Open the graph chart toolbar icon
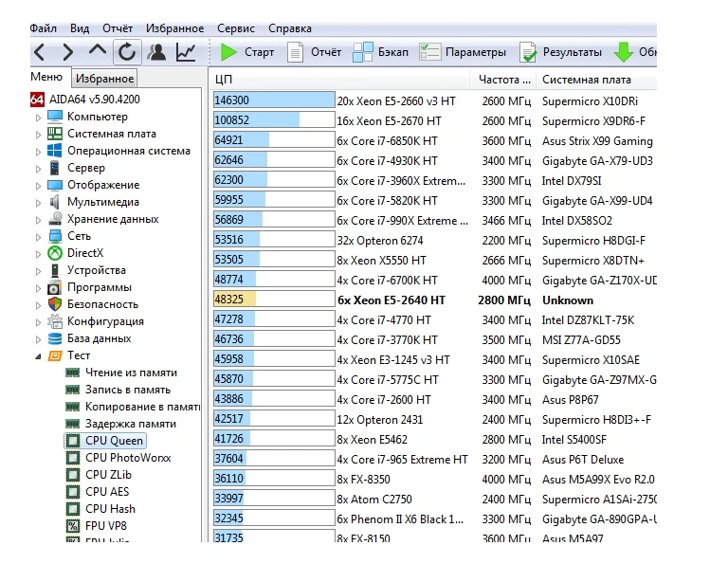 pyautogui.click(x=185, y=52)
